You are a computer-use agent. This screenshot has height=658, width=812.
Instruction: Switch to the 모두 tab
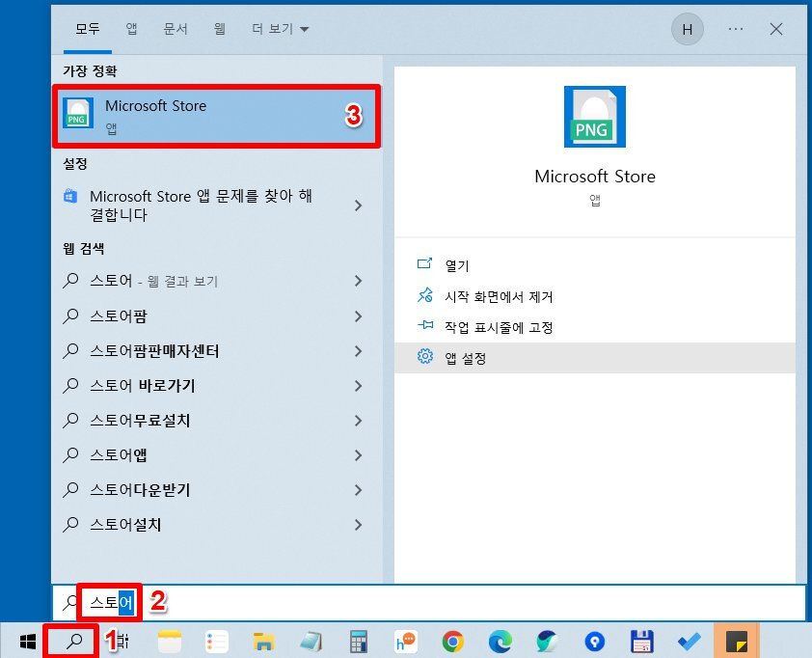[x=88, y=29]
